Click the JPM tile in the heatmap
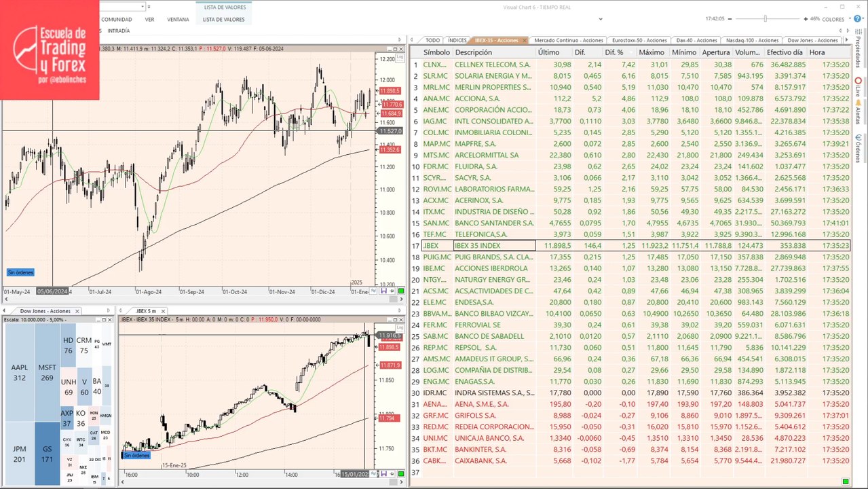 19,454
